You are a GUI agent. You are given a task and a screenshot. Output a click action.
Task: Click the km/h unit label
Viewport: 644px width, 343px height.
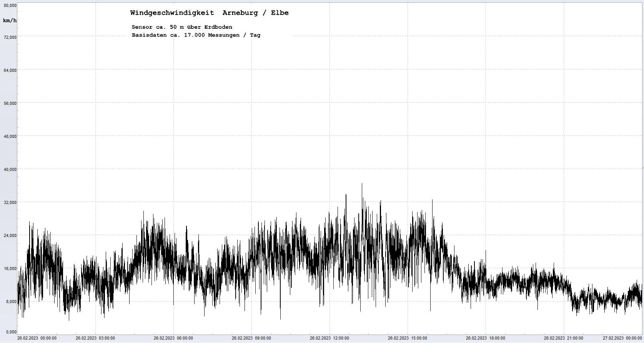point(10,20)
